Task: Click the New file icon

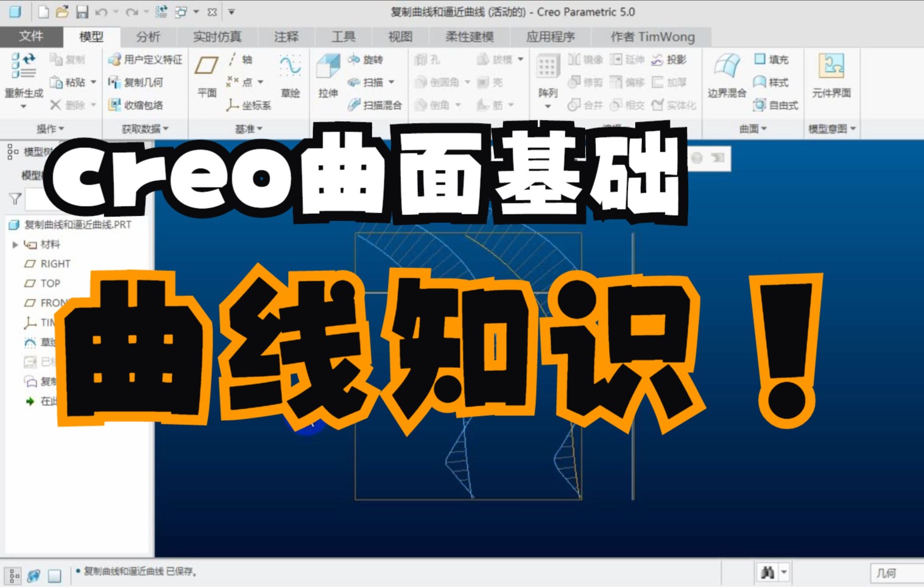Action: (43, 12)
